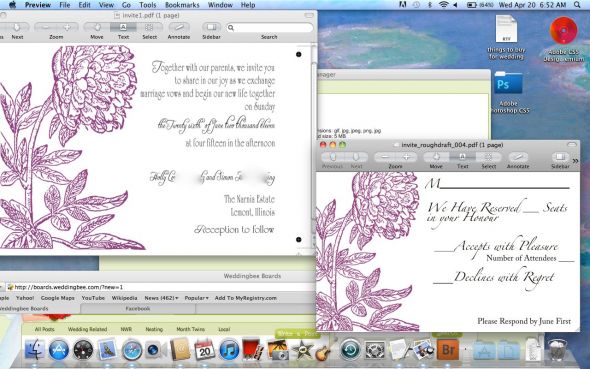Screen dimensions: 590x369
Task: Open the Bookmarks menu
Action: point(182,5)
